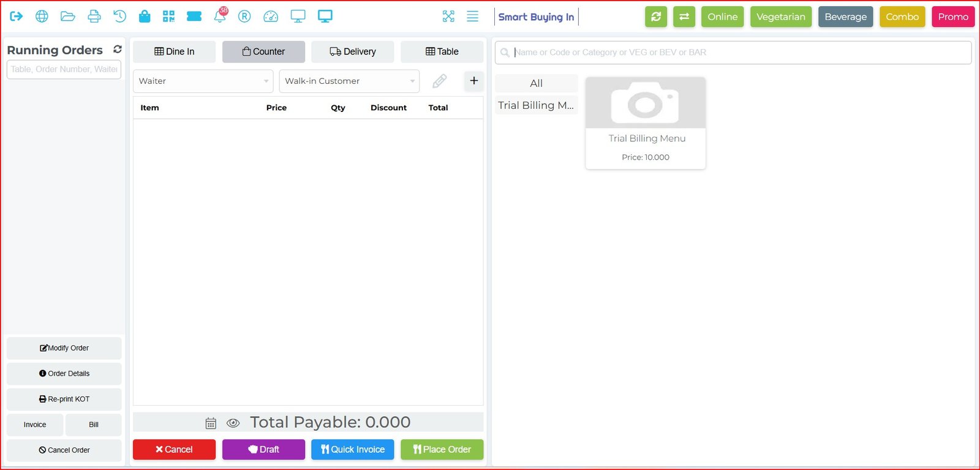Open the dashboard gauge icon
The height and width of the screenshot is (470, 980).
click(x=270, y=17)
